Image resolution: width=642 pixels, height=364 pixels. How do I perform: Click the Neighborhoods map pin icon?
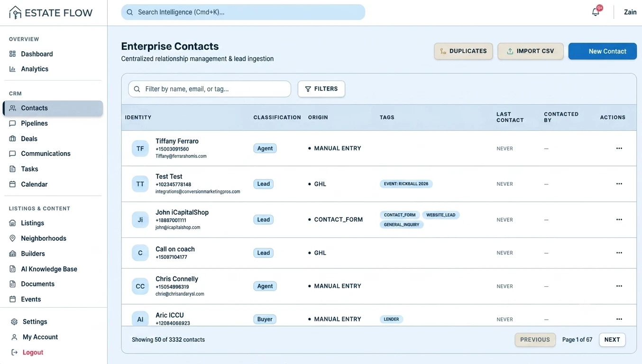13,238
